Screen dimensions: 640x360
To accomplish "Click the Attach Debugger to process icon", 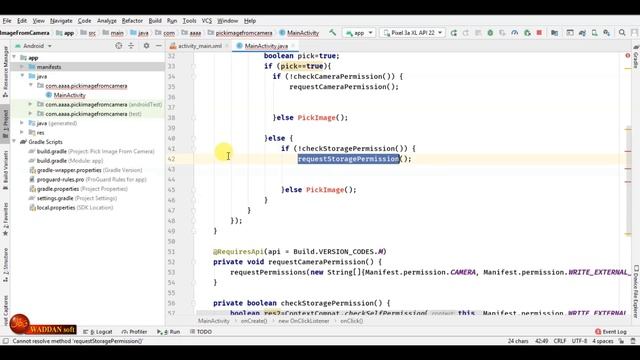I will 527,33.
